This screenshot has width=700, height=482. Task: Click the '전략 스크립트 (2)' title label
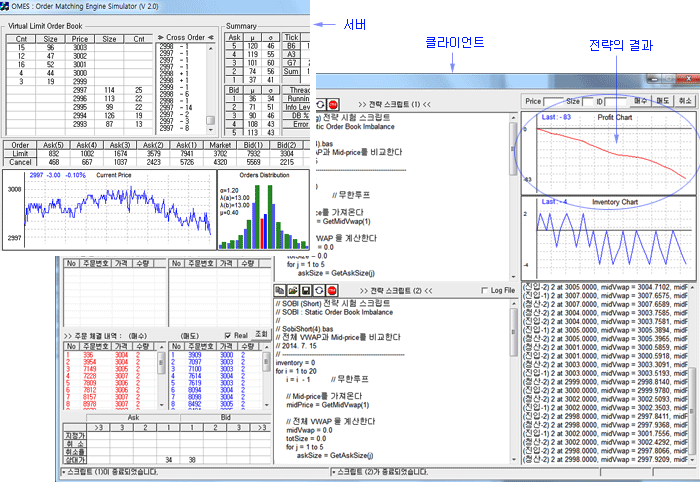click(396, 291)
